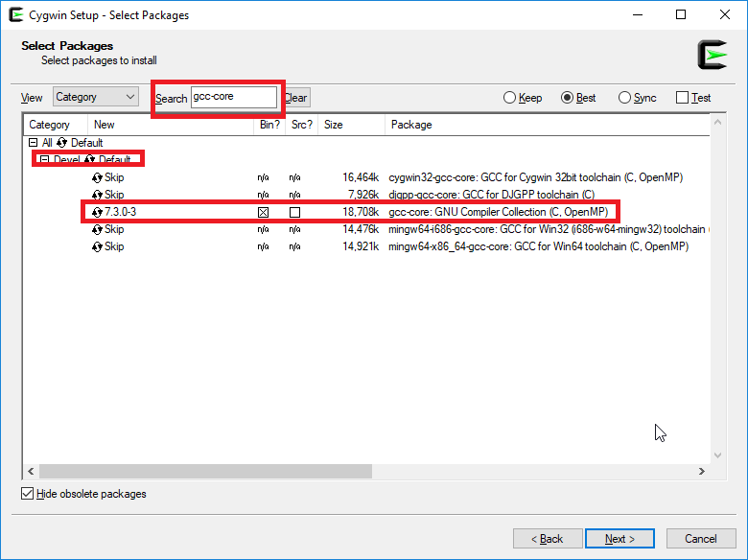The height and width of the screenshot is (560, 748).
Task: Select the Keep radio button
Action: coord(510,98)
